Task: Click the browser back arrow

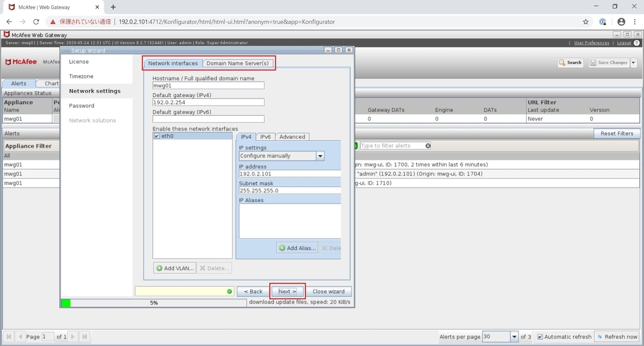Action: click(9, 22)
